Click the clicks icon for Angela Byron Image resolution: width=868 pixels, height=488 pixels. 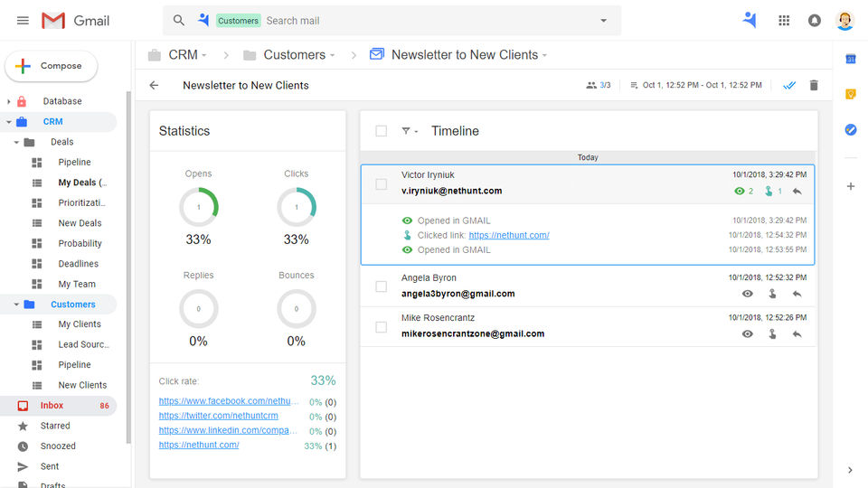point(772,294)
